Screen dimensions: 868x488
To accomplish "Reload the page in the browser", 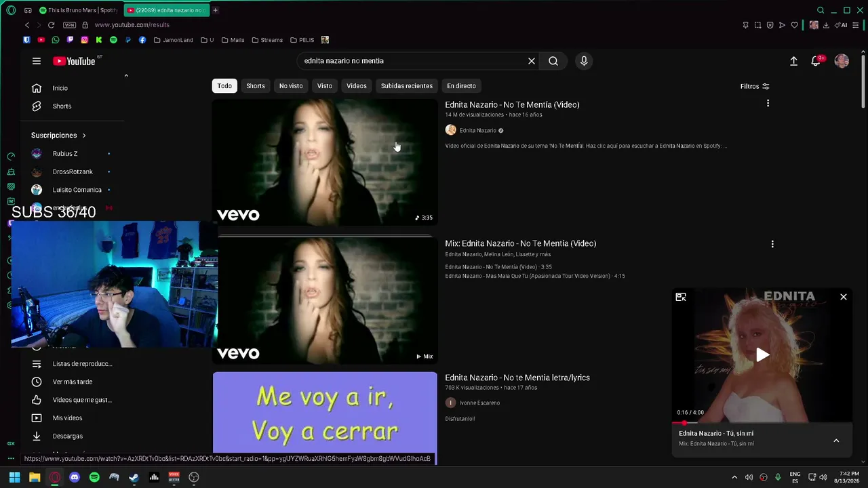I will (51, 25).
